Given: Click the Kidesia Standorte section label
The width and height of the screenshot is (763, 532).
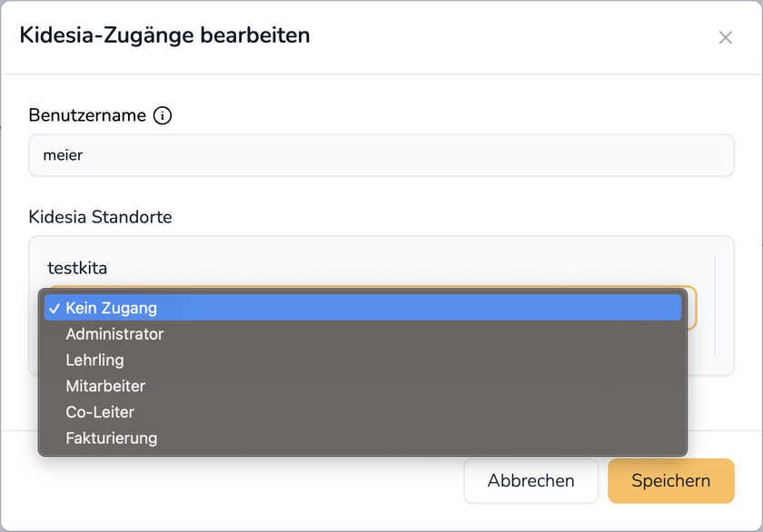Looking at the screenshot, I should (x=100, y=217).
